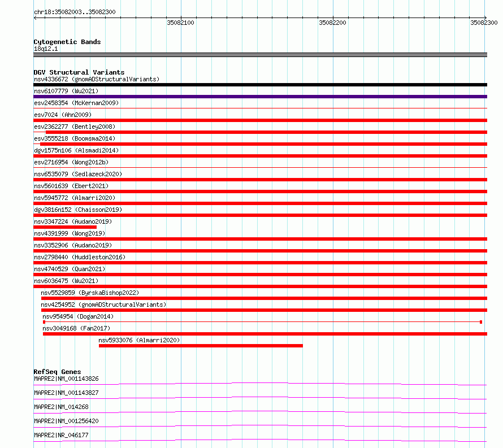
Task: Open the nsv5945772 (Almarri2020) variant
Action: click(x=75, y=198)
